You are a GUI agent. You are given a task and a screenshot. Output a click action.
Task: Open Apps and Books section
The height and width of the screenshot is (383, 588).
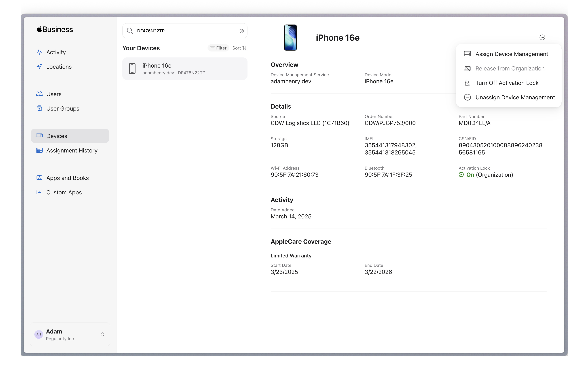[x=67, y=178]
